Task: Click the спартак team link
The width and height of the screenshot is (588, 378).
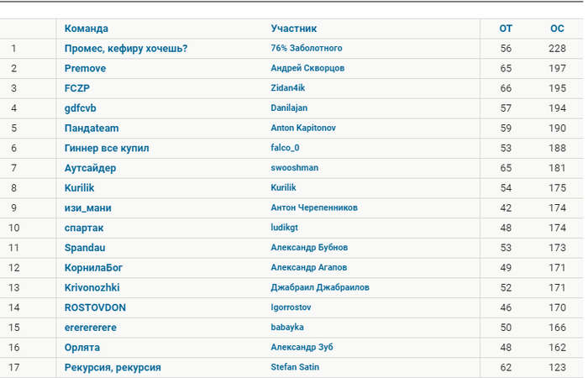Action: (84, 228)
